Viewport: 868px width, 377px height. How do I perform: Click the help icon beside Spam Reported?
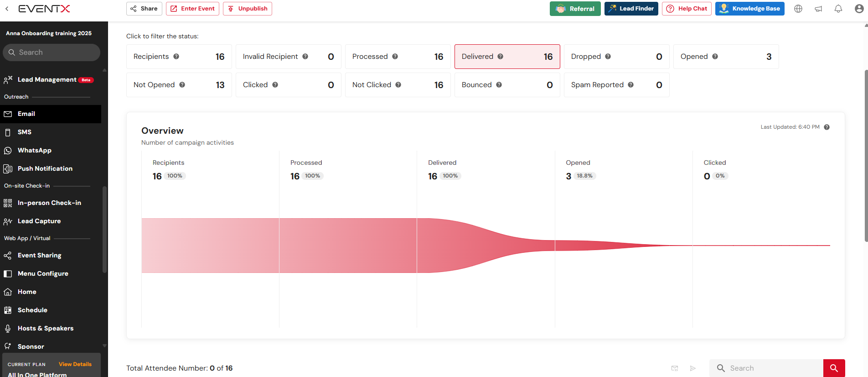pyautogui.click(x=630, y=85)
